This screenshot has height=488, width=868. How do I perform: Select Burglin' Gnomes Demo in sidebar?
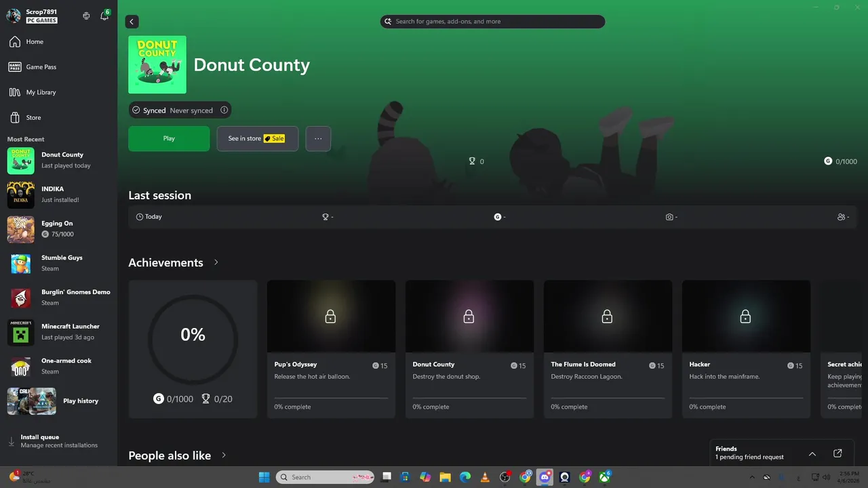tap(58, 298)
